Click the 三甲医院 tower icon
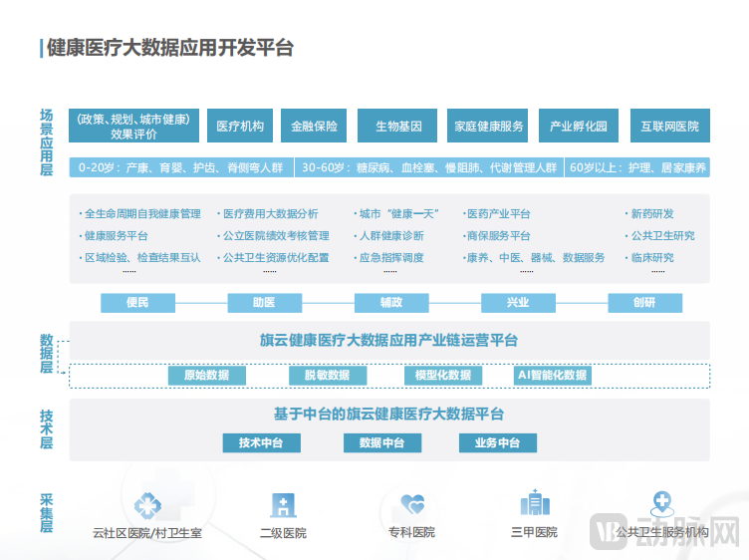The image size is (749, 560). coord(535,502)
